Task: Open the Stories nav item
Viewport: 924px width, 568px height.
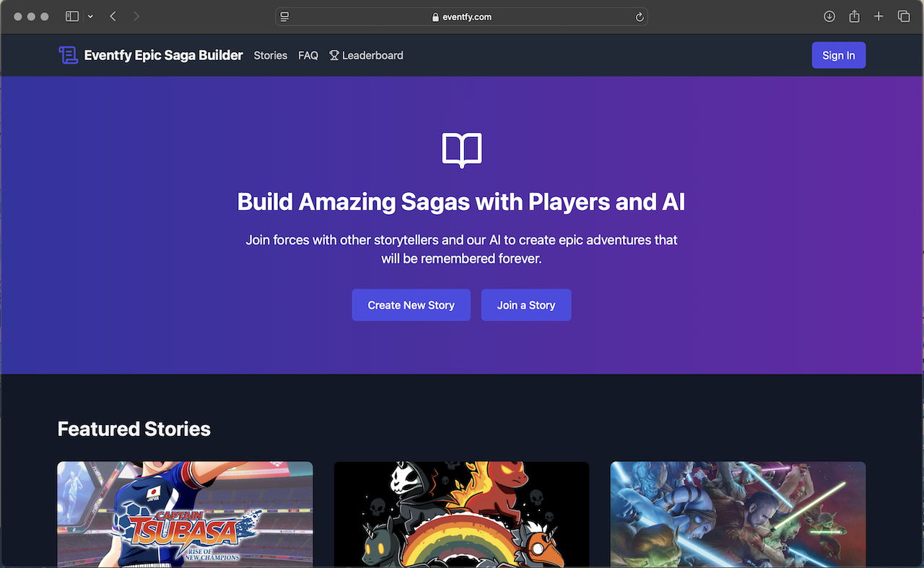Action: coord(270,56)
